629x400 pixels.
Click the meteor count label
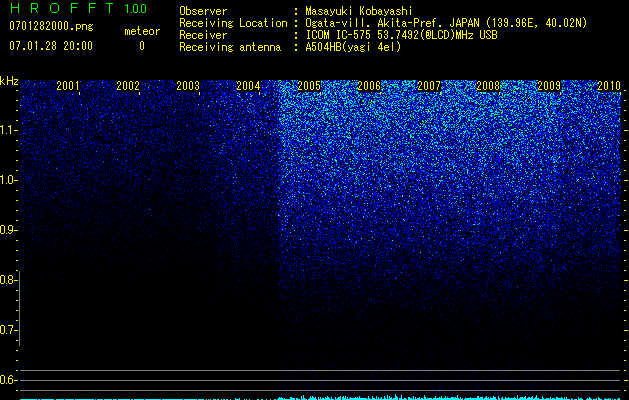[142, 31]
